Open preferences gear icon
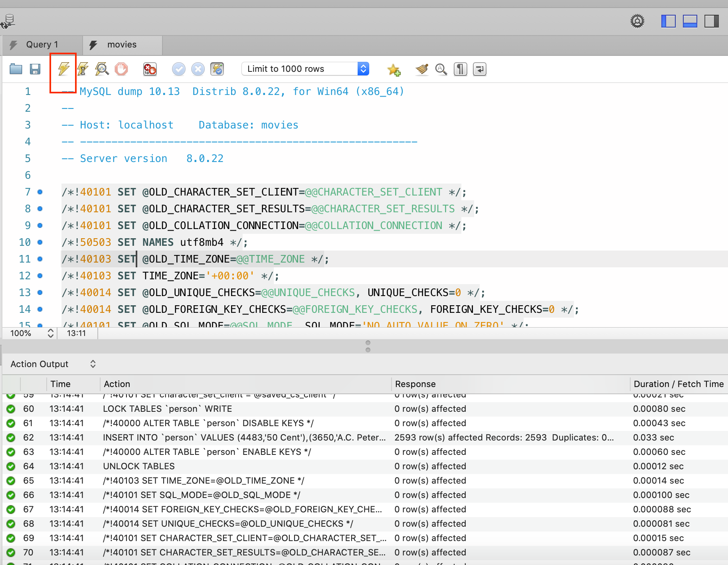The width and height of the screenshot is (728, 565). (637, 21)
